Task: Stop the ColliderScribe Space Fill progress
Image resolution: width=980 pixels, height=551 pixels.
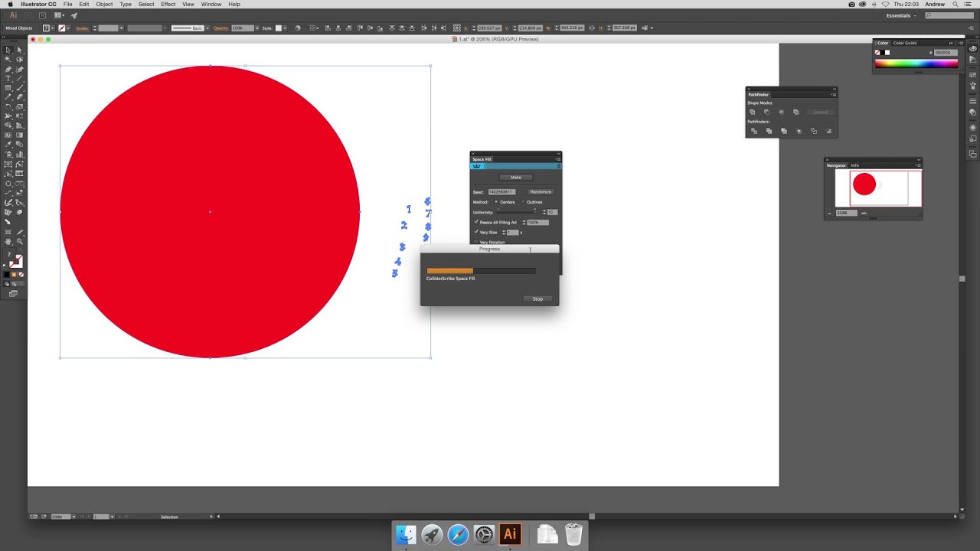Action: click(x=537, y=299)
